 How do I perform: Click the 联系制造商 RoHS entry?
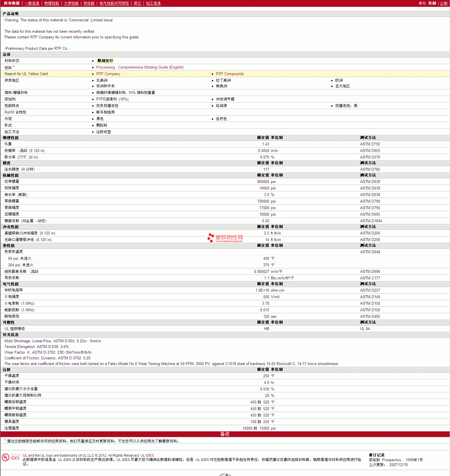pyautogui.click(x=105, y=112)
